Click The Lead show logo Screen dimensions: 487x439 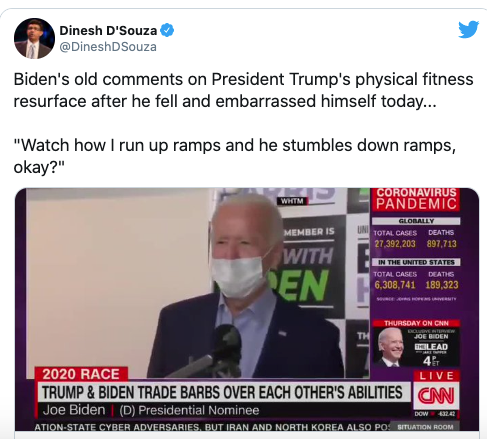click(431, 347)
